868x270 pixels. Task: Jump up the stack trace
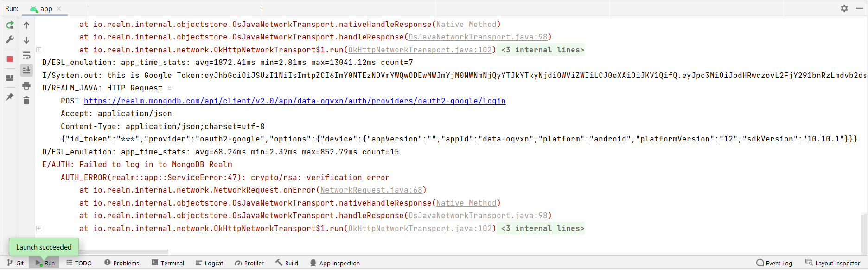pos(26,25)
